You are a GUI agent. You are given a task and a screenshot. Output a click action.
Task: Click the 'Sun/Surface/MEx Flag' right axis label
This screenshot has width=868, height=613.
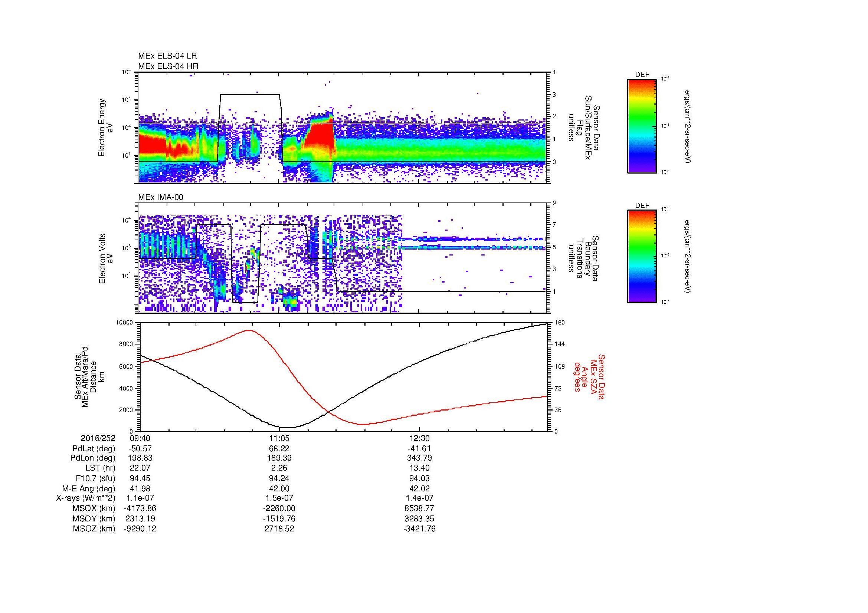pos(583,128)
